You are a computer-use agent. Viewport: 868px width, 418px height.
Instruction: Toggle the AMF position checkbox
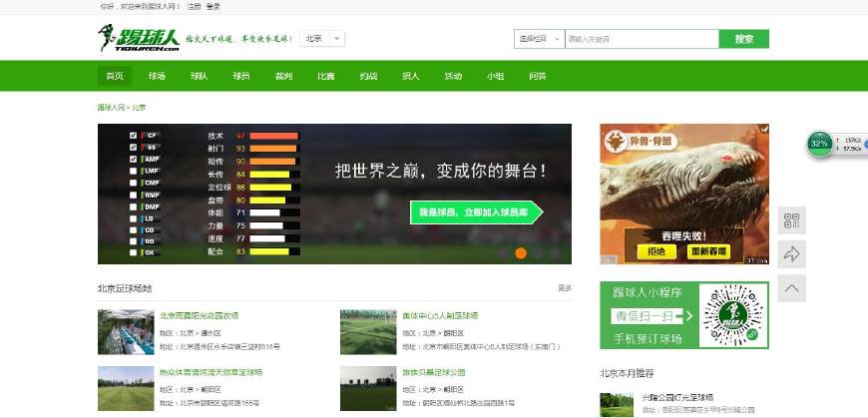pyautogui.click(x=133, y=159)
